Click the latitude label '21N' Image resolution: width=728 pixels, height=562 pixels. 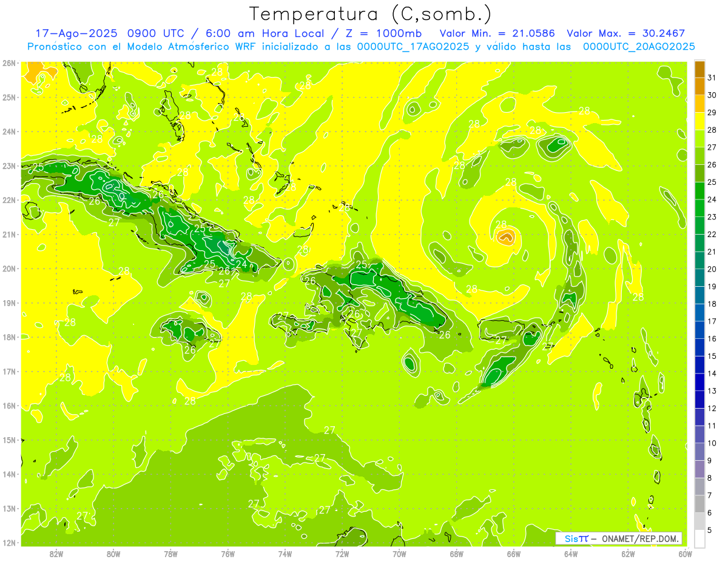pos(9,234)
